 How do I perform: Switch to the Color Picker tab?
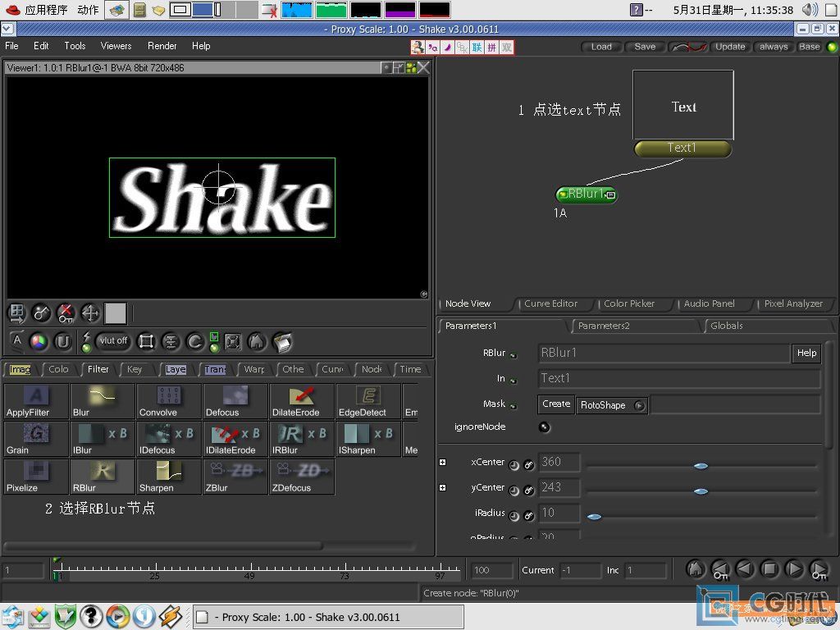click(629, 304)
